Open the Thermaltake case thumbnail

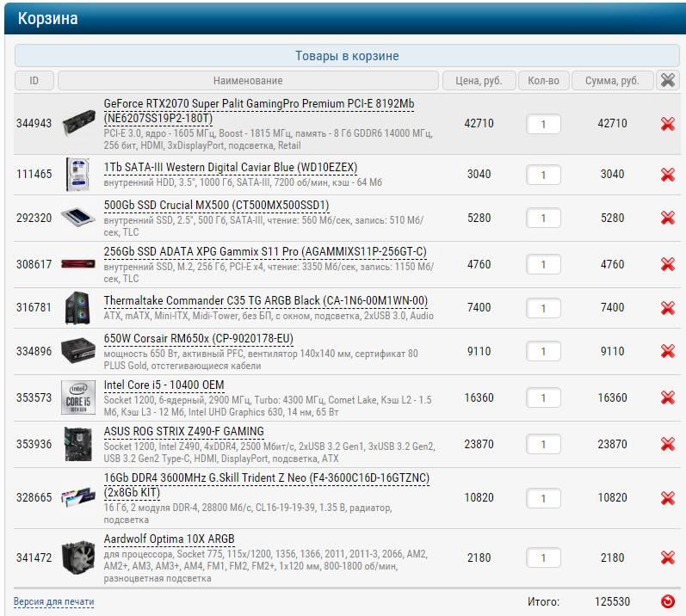(77, 308)
